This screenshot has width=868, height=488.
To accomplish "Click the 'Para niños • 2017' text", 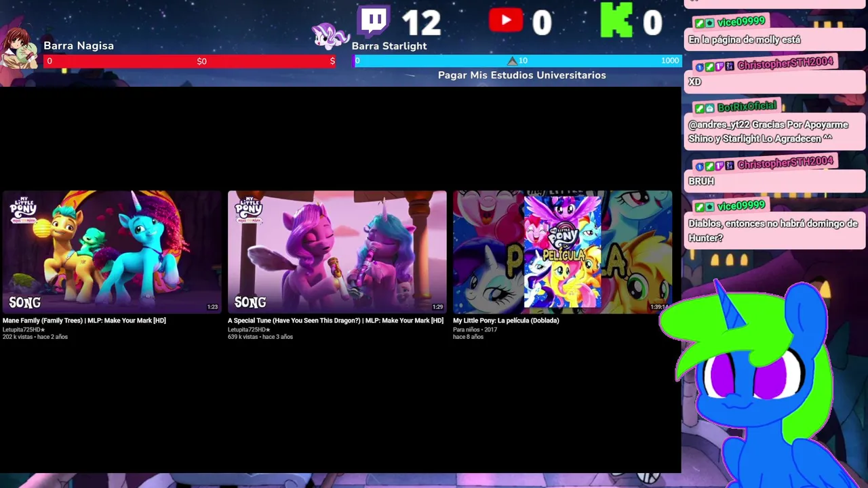I will point(475,329).
